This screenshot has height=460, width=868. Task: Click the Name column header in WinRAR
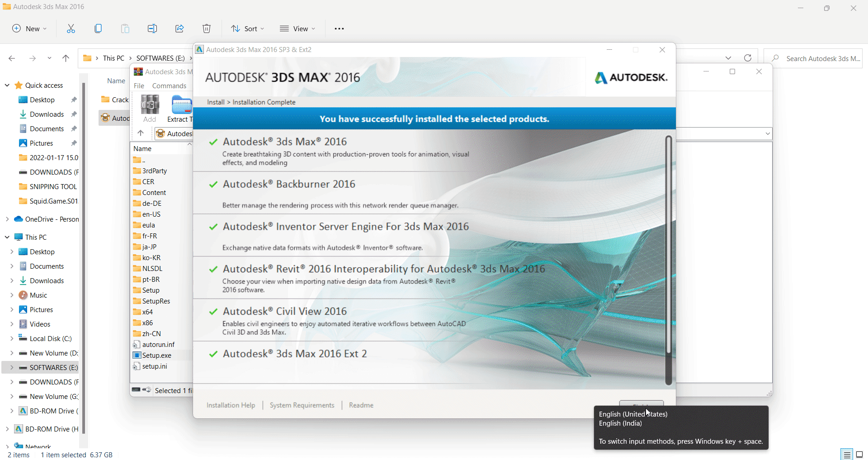coord(162,148)
